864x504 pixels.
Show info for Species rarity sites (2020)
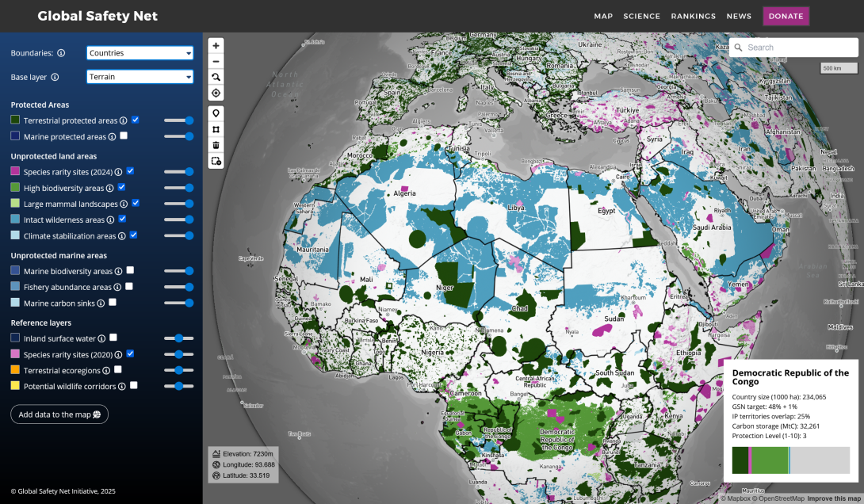coord(118,355)
